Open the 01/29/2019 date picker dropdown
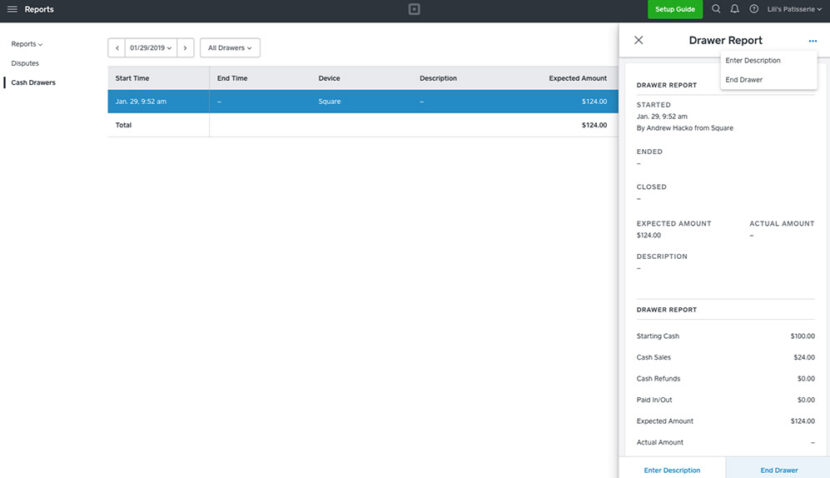 pos(150,48)
